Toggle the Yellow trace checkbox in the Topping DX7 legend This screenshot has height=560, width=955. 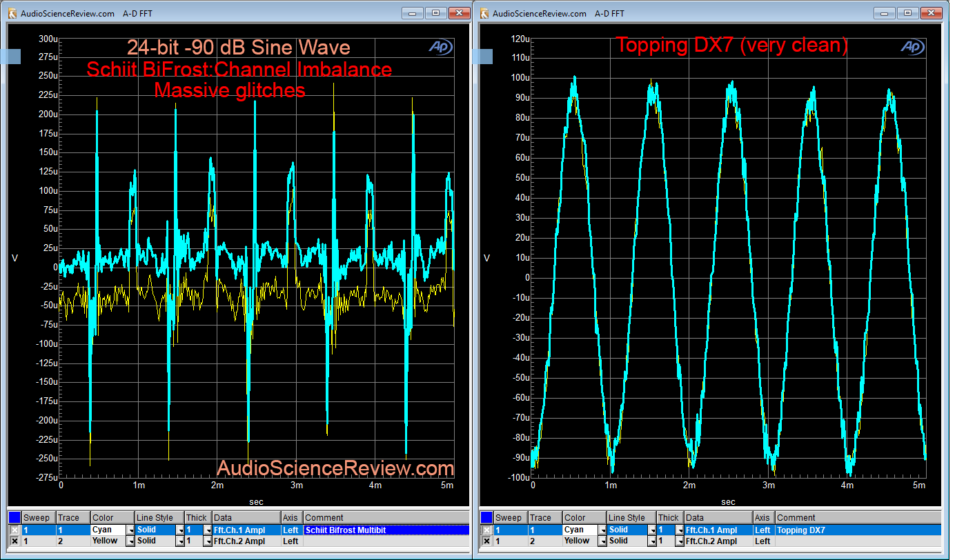(486, 541)
